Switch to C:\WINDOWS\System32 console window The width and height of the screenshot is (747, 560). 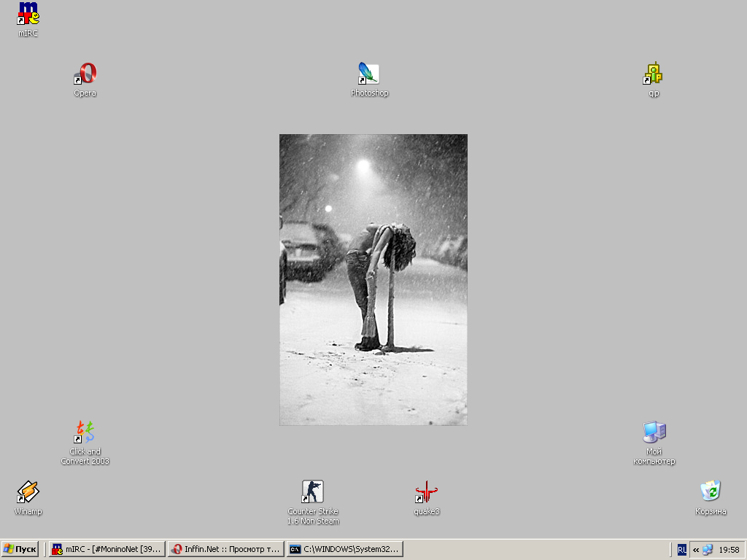click(x=344, y=549)
